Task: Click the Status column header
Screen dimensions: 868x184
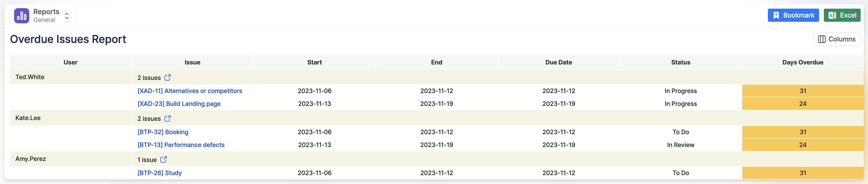Action: (x=681, y=62)
